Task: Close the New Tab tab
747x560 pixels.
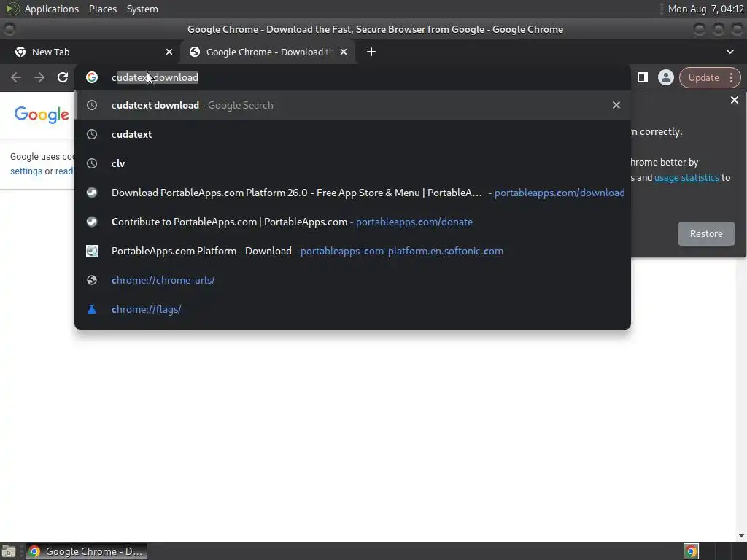Action: [x=169, y=52]
